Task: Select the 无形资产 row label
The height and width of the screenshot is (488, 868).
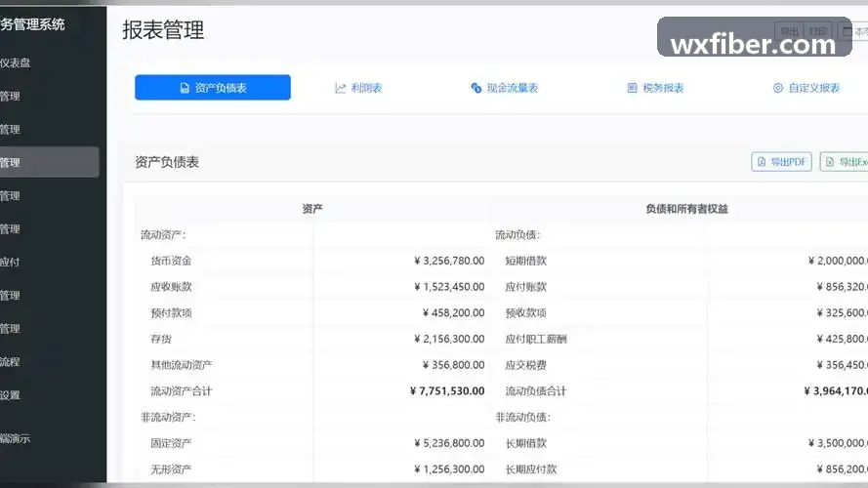Action: tap(171, 468)
